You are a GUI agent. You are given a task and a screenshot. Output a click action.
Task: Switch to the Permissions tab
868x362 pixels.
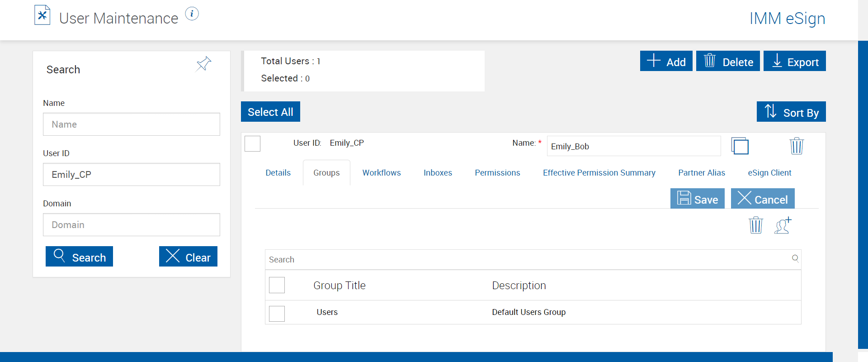point(497,173)
